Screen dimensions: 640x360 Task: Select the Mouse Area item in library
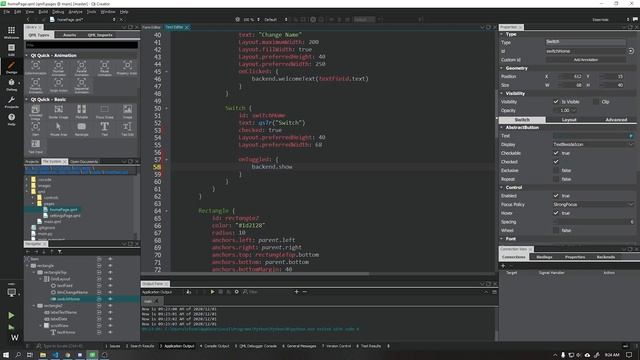(58, 128)
